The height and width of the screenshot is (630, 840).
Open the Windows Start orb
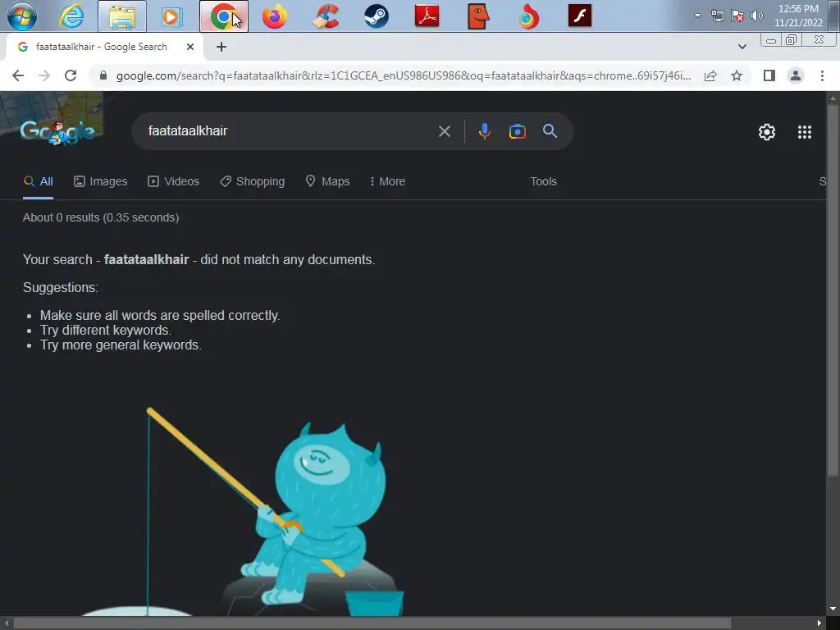pos(22,16)
